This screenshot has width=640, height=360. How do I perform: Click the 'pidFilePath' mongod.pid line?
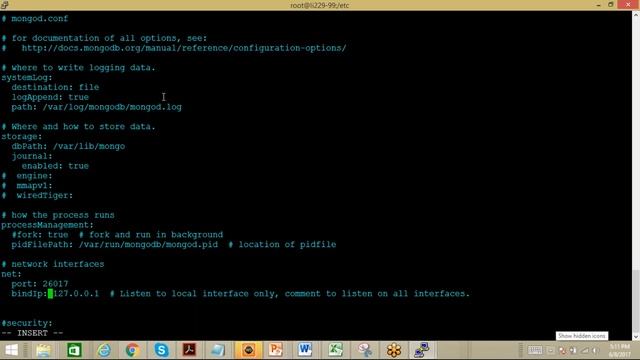174,244
